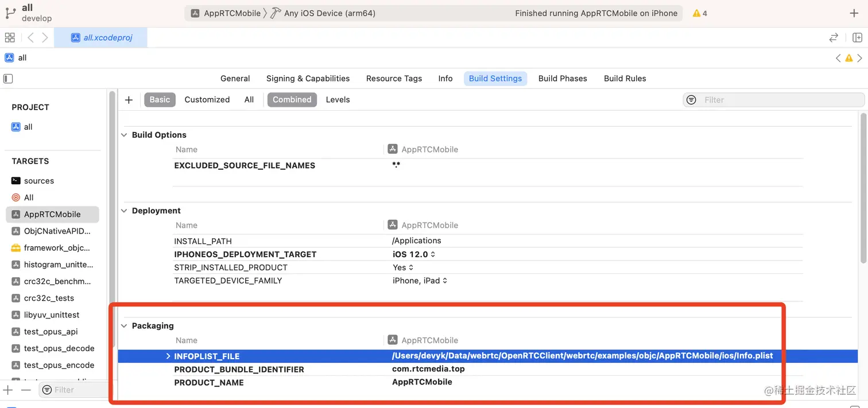Click the source control branch icon

10,13
